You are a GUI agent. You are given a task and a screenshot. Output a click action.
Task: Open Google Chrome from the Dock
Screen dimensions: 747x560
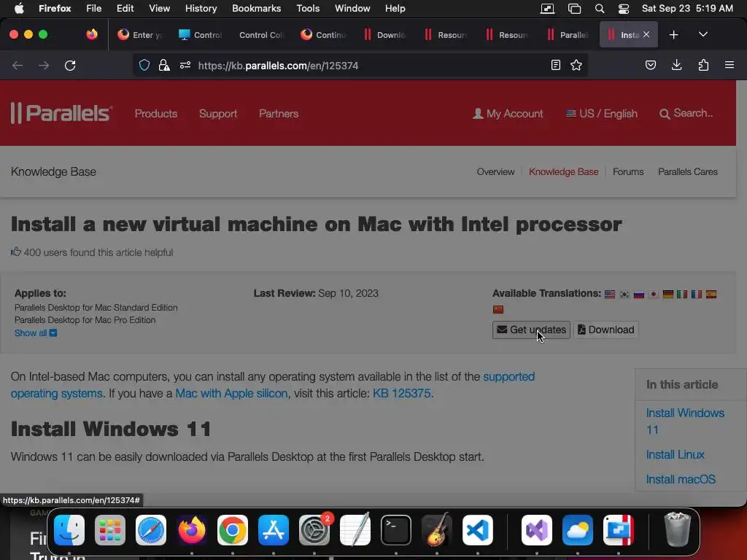point(233,529)
